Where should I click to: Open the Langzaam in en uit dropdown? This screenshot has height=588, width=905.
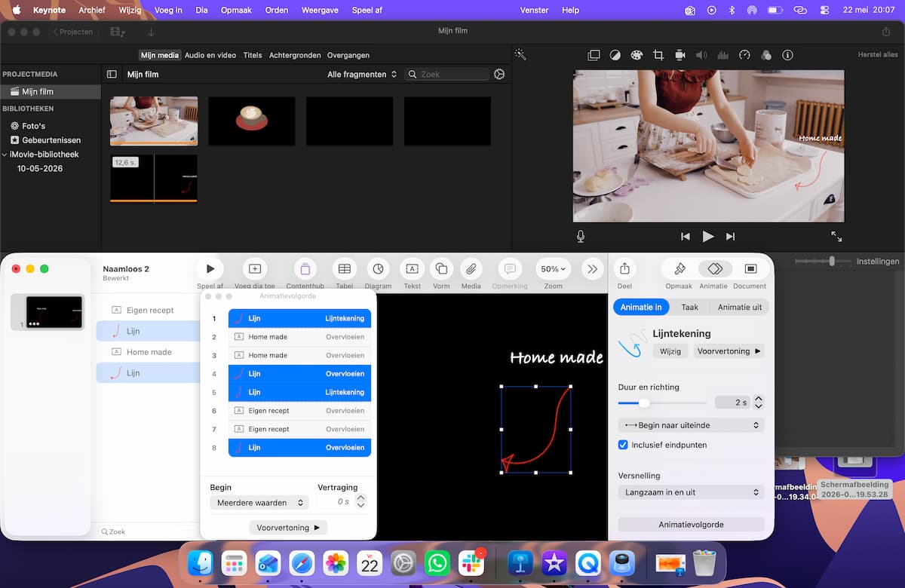[x=691, y=492]
